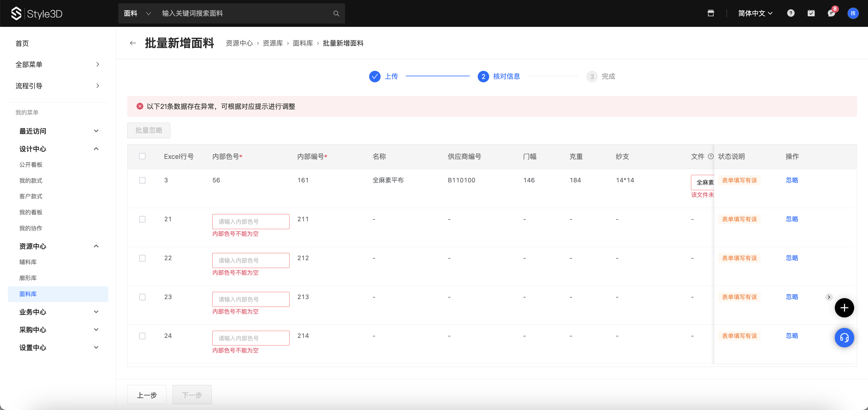
Task: Check the checkbox for Excel row 21
Action: (x=142, y=219)
